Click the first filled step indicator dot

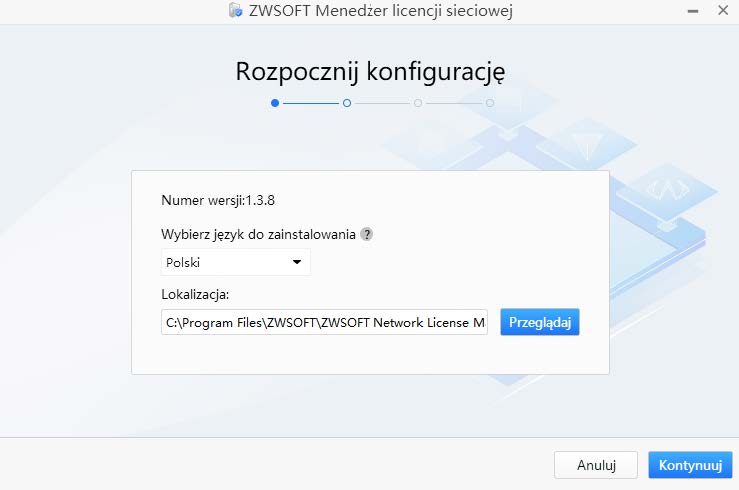point(275,102)
